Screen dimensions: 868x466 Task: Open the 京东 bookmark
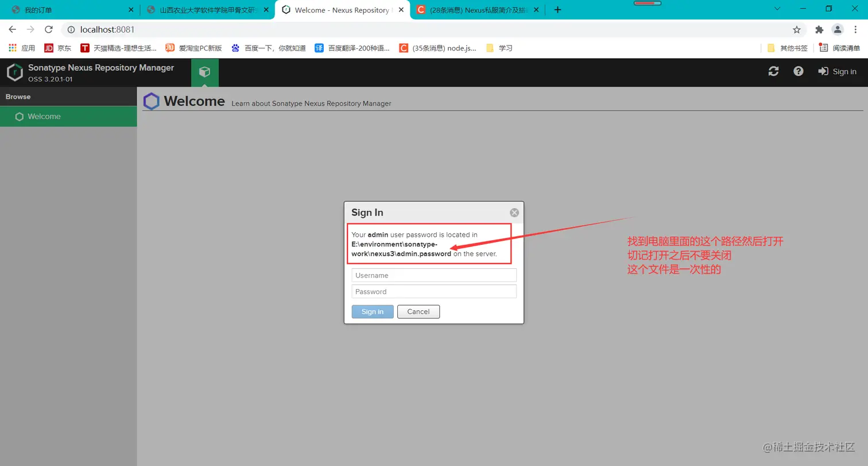point(58,48)
